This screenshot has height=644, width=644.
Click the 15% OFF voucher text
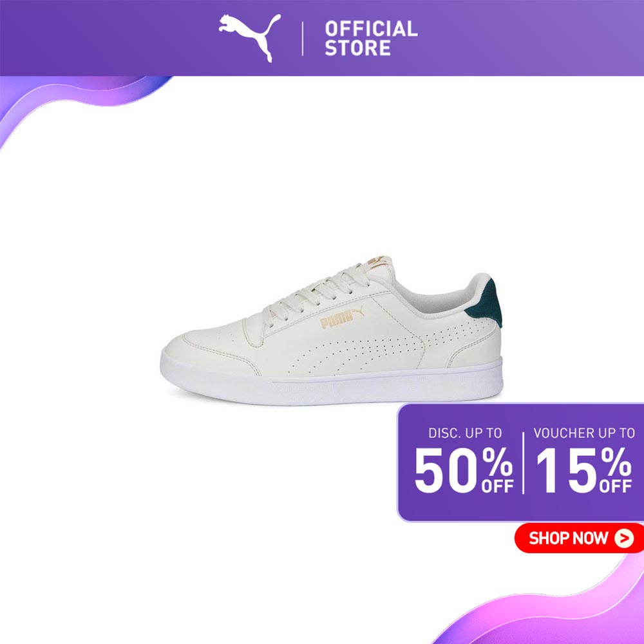click(x=583, y=470)
